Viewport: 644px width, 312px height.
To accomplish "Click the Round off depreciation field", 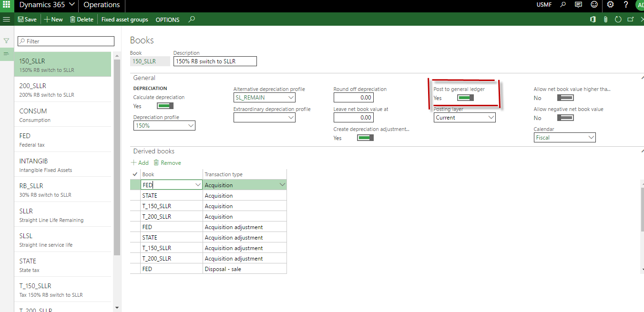I will tap(353, 98).
